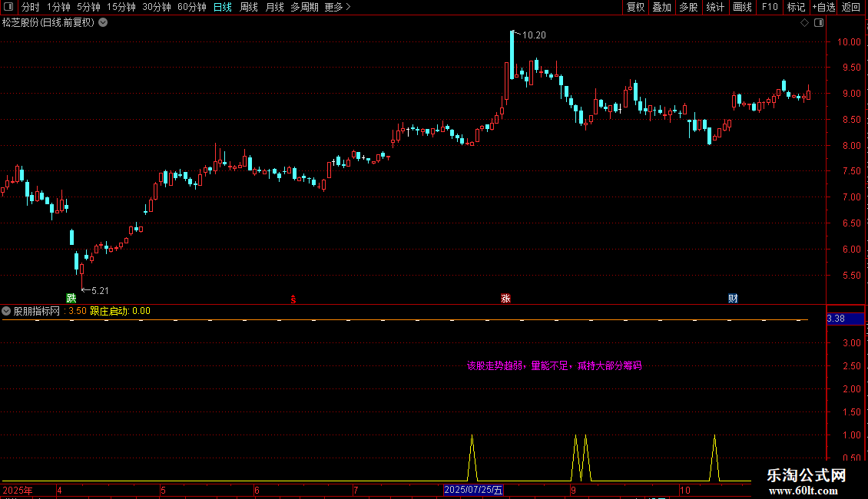Click the 跟庄启动: 0.00 indicator value
The image size is (868, 499).
[x=120, y=311]
